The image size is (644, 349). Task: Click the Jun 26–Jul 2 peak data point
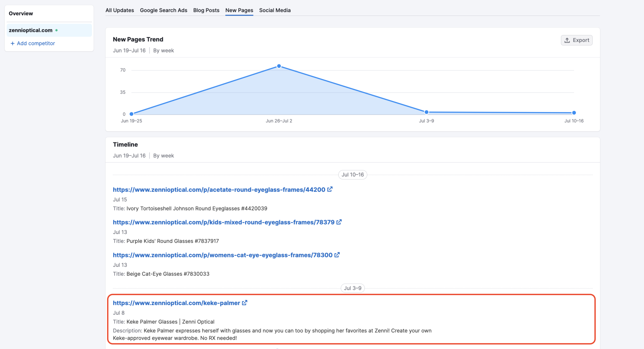click(279, 66)
